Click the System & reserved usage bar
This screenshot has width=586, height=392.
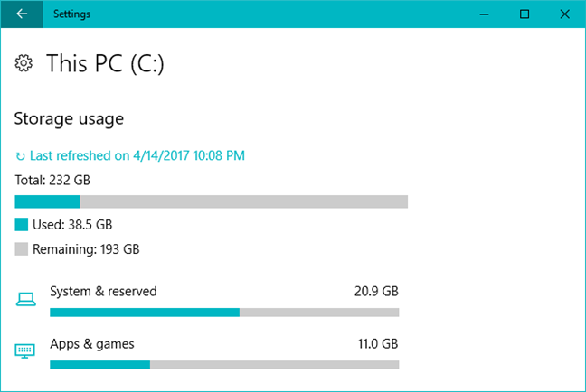[x=224, y=313]
